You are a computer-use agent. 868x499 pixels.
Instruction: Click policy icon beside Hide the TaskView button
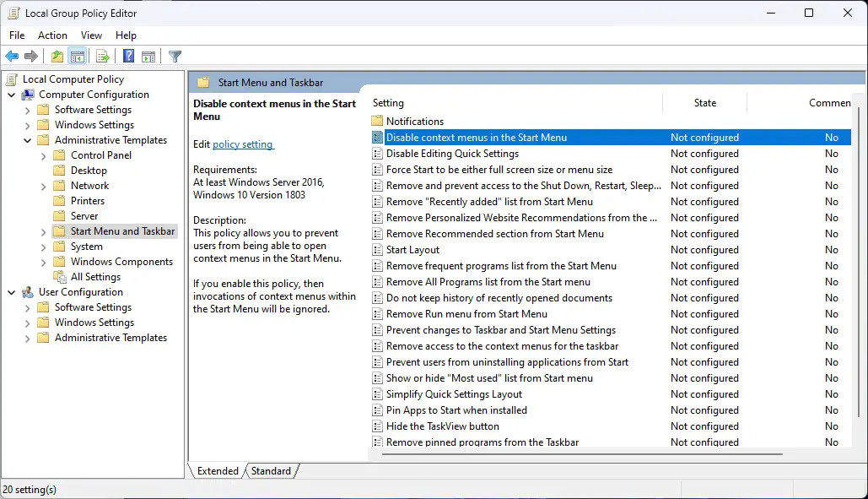(x=378, y=426)
